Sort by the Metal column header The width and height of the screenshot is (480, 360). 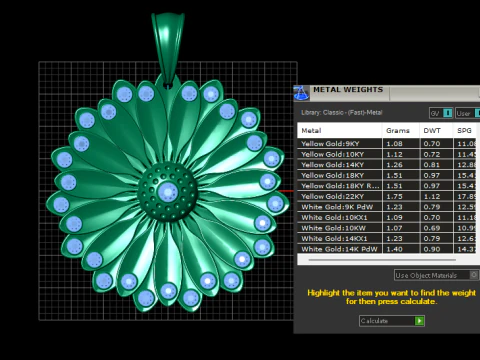click(339, 131)
